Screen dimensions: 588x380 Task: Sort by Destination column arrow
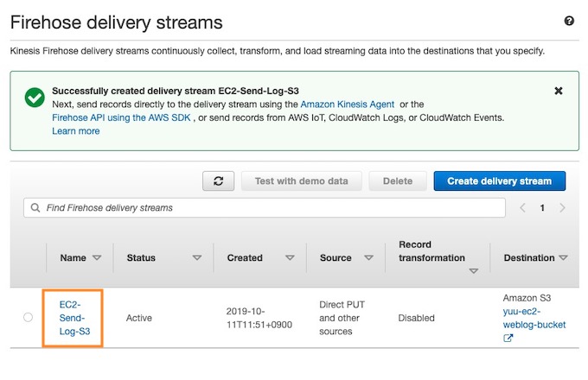[x=563, y=257]
